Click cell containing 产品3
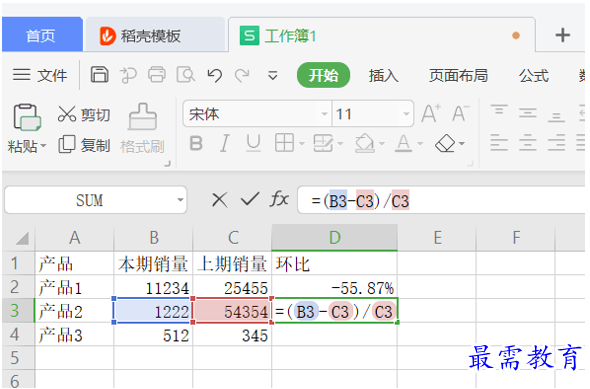The height and width of the screenshot is (389, 590). [x=75, y=335]
